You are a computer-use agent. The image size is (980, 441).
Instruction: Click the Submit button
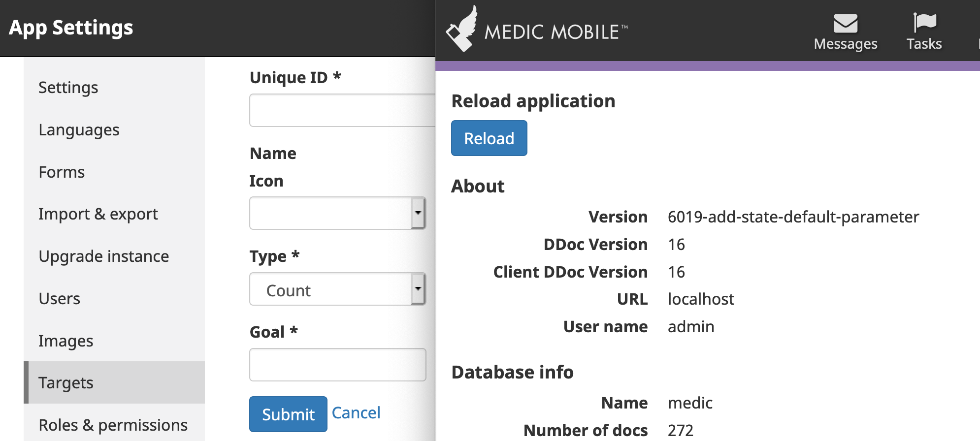(x=288, y=414)
